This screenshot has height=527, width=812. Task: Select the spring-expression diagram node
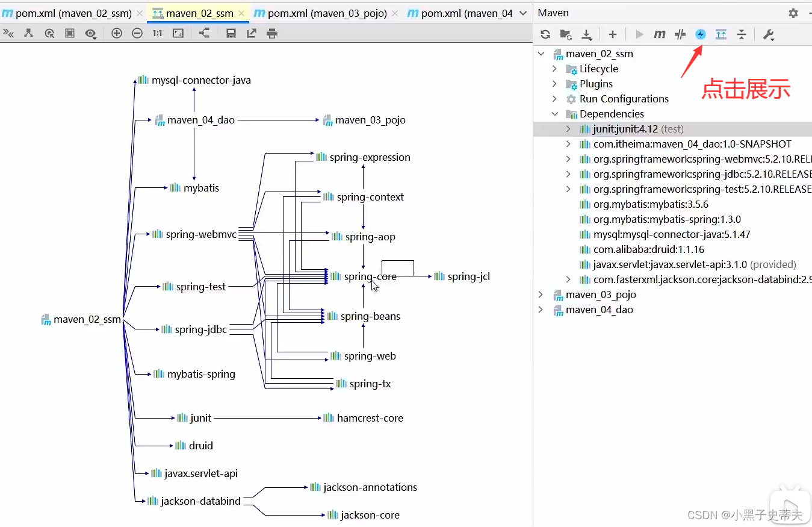coord(363,157)
